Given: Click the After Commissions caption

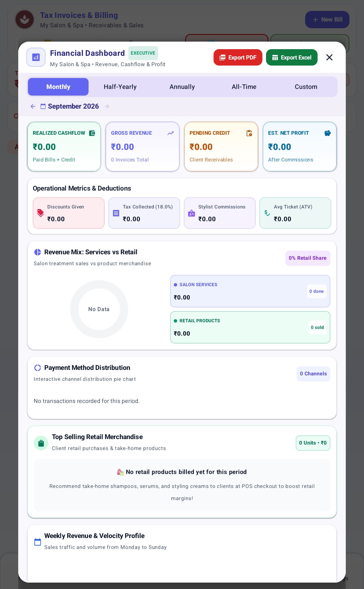Looking at the screenshot, I should (291, 160).
